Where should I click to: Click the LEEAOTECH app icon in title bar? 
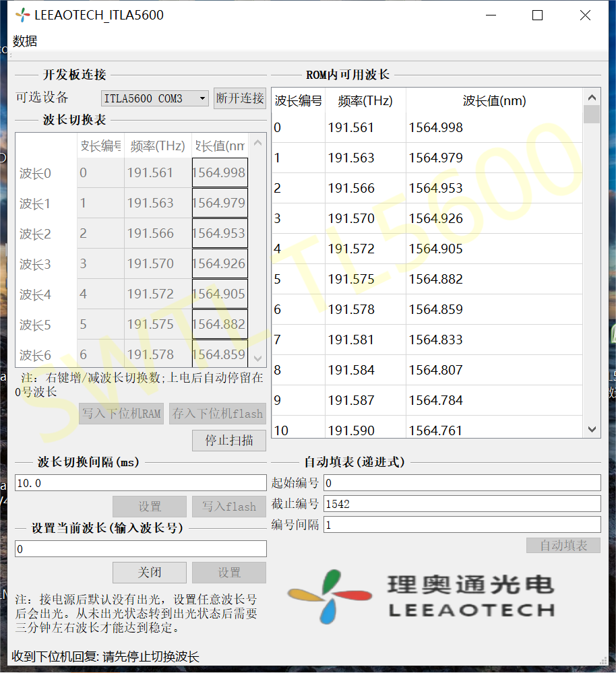coord(22,15)
